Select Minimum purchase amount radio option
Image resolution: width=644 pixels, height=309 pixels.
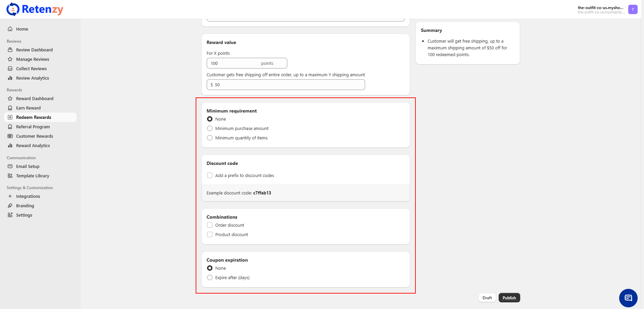pos(210,128)
